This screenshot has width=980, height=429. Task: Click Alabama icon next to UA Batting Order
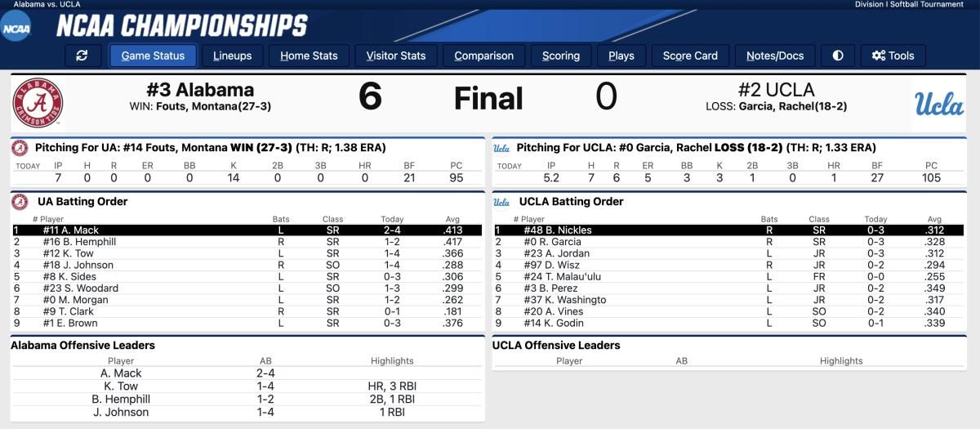[x=20, y=201]
